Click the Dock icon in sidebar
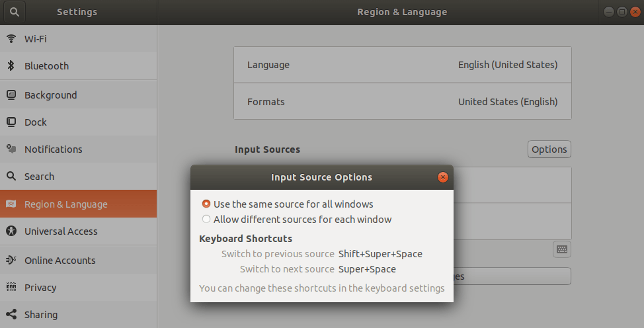This screenshot has height=328, width=644. point(11,122)
